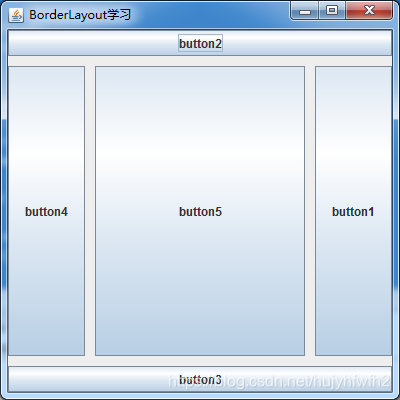The height and width of the screenshot is (400, 400).
Task: Close the BorderLayout window
Action: click(x=369, y=11)
